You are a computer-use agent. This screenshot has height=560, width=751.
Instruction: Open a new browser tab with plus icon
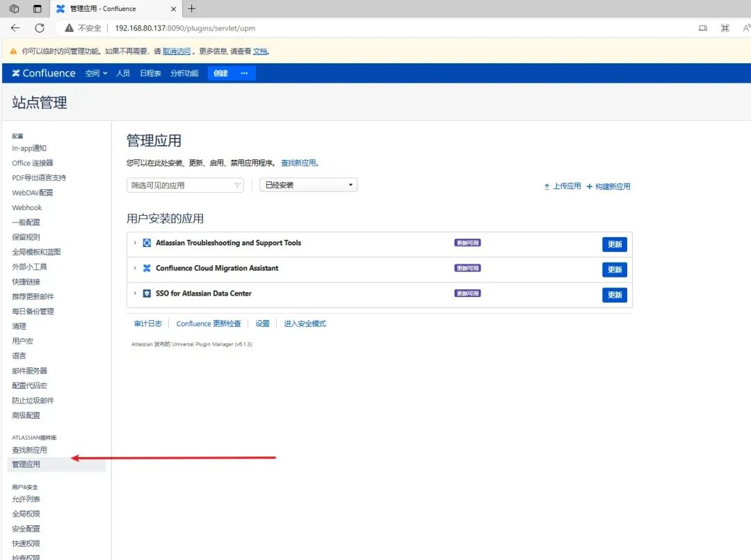click(x=192, y=8)
